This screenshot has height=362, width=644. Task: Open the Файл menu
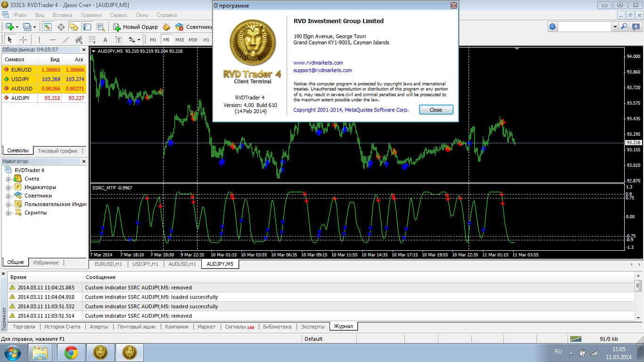pyautogui.click(x=20, y=15)
